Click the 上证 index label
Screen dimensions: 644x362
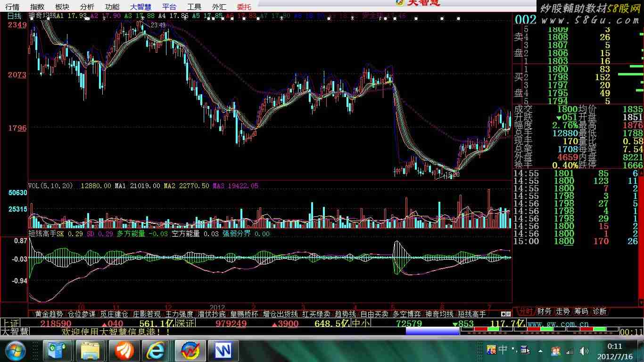pyautogui.click(x=10, y=323)
